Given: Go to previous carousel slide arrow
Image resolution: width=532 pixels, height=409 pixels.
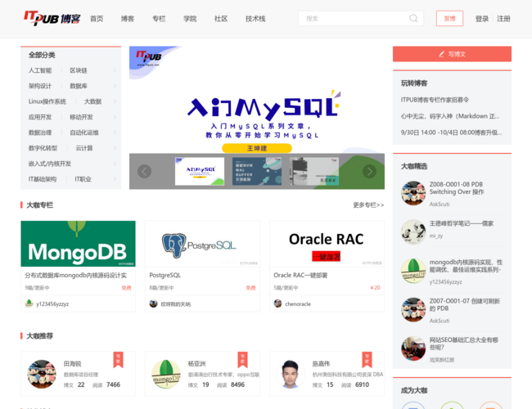Looking at the screenshot, I should tap(144, 171).
